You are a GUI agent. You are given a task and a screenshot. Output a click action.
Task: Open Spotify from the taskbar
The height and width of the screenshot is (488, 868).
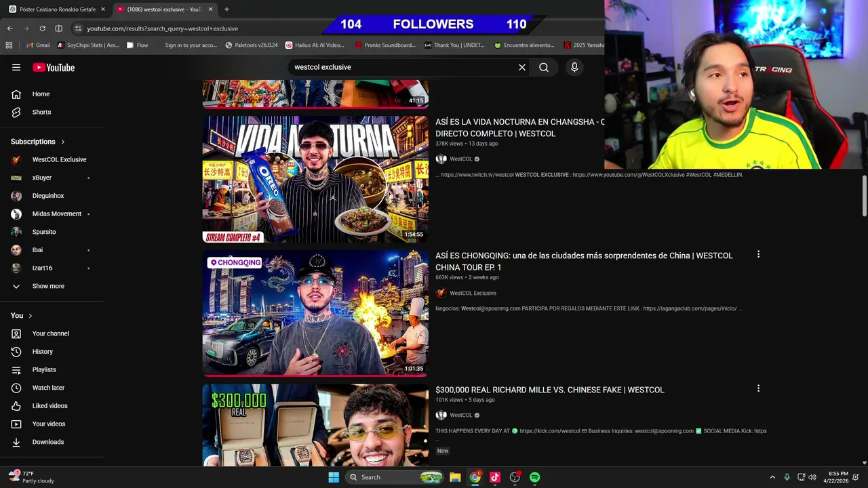click(x=535, y=477)
